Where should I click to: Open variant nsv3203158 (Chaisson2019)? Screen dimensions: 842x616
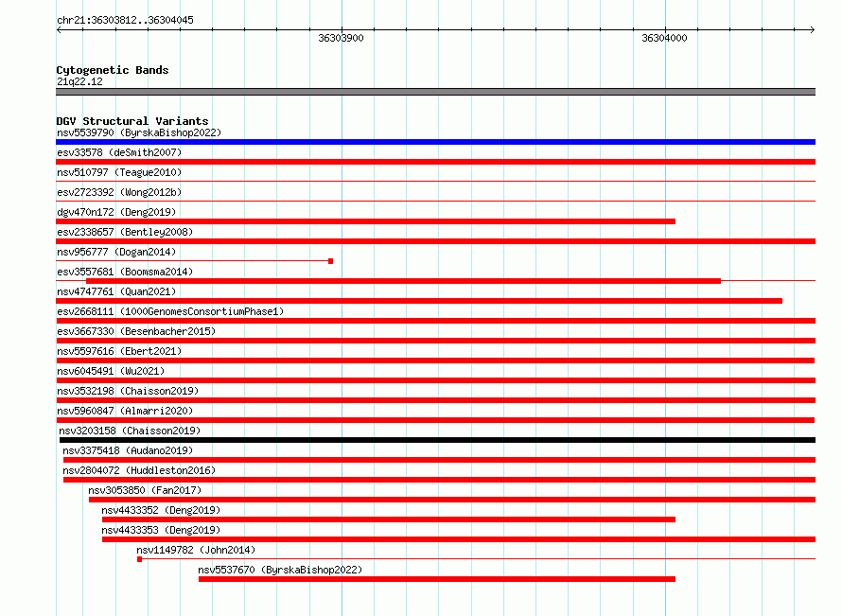[130, 431]
